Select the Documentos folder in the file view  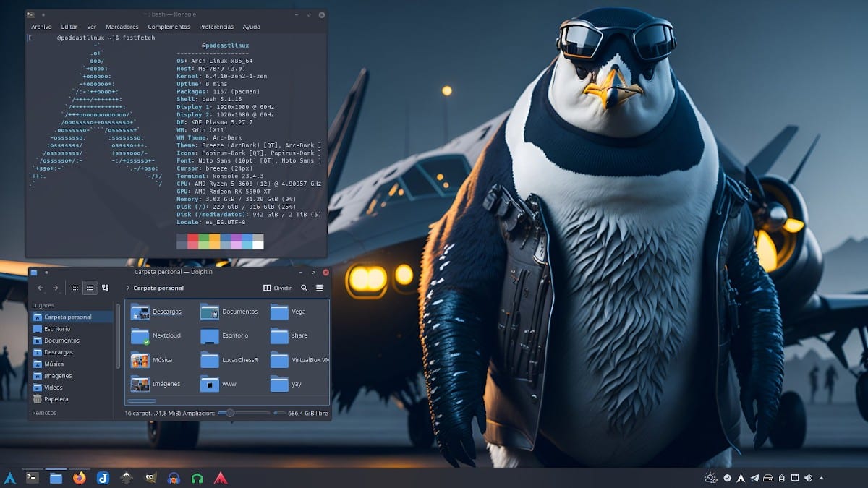click(229, 312)
